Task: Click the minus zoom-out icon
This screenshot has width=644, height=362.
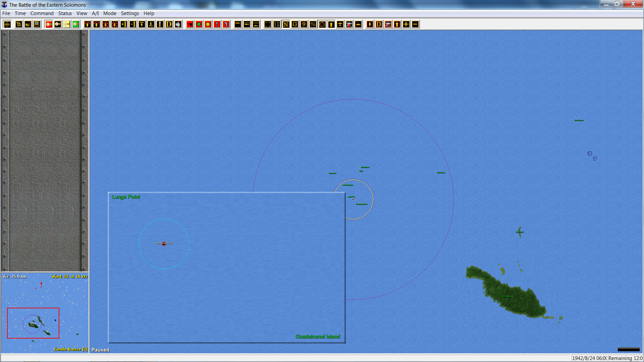Action: [x=415, y=24]
